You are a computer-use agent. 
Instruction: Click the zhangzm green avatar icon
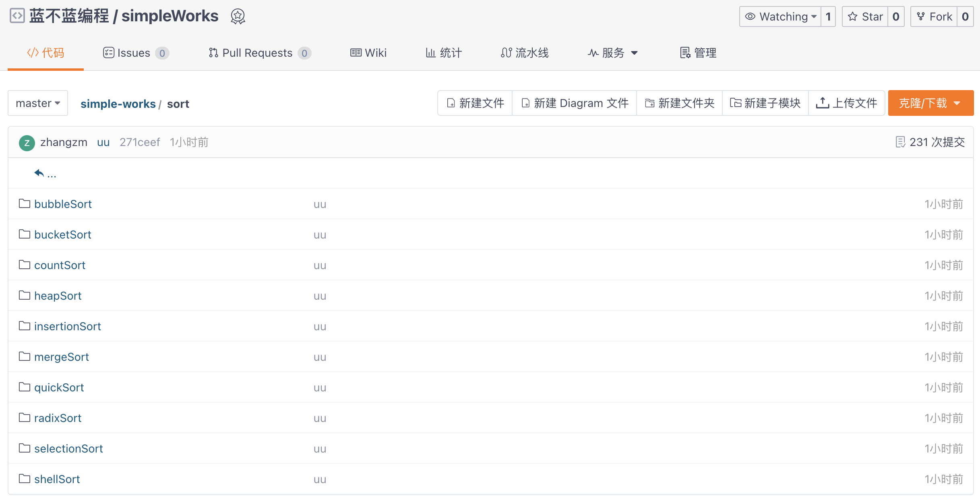27,142
